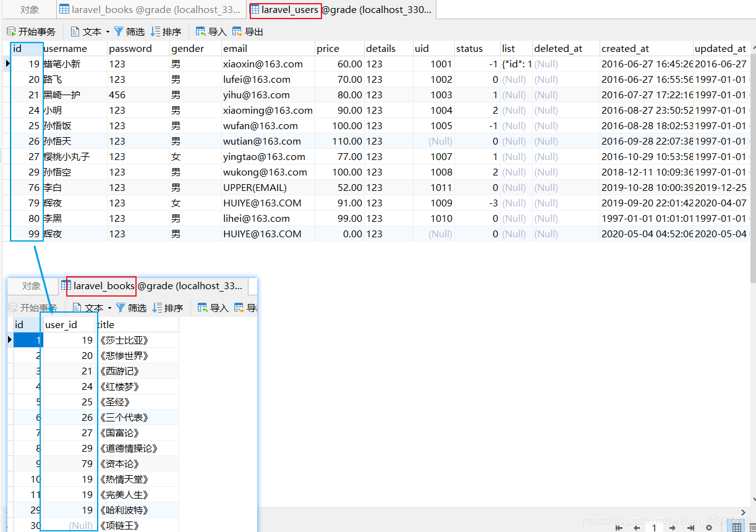Select the book title 《道德情操论》
Screen dimensions: 756x532
[137, 448]
